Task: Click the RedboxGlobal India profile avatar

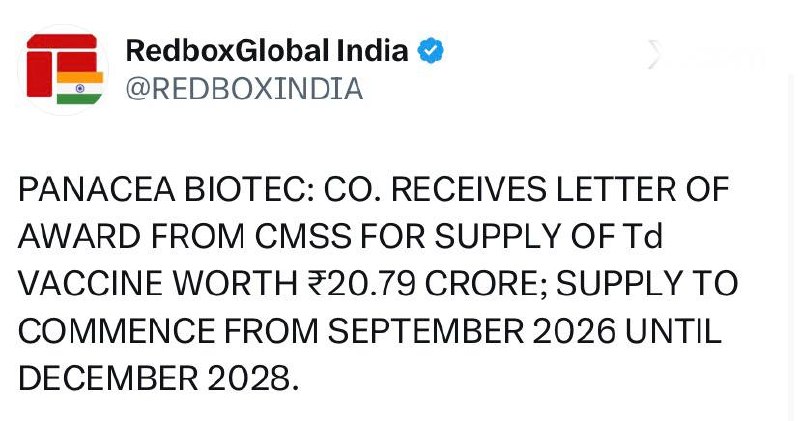Action: [62, 68]
